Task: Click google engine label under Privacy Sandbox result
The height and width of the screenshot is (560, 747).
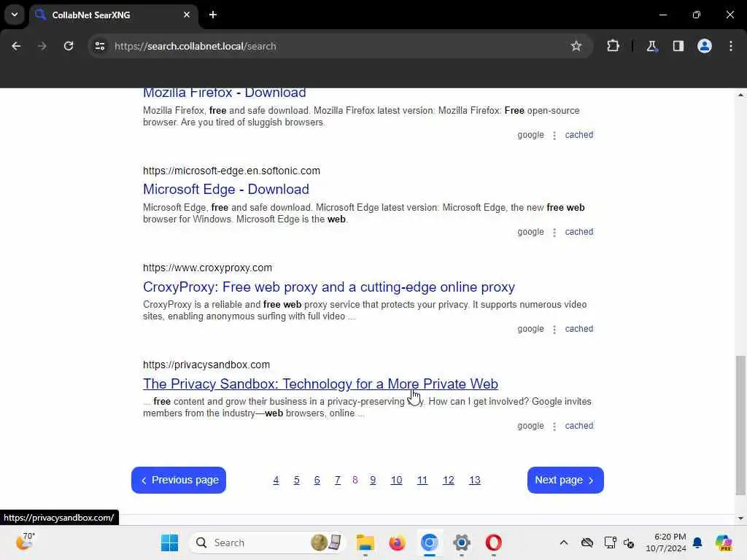Action: pos(530,426)
